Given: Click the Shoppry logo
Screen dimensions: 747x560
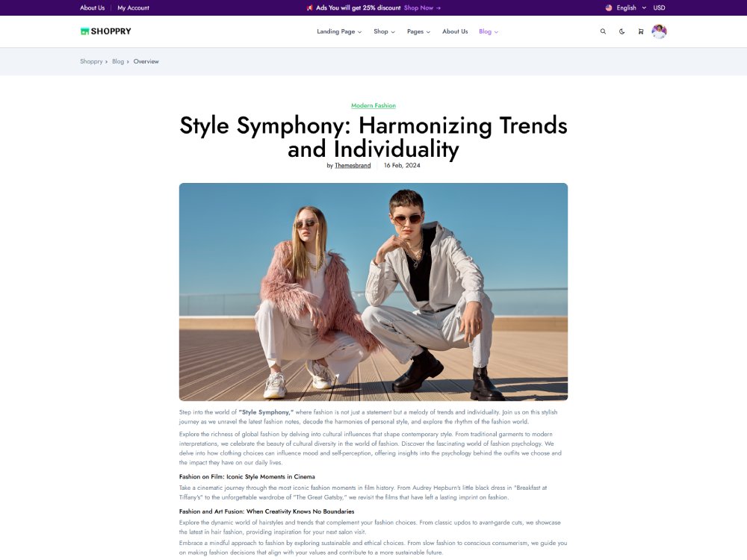Looking at the screenshot, I should click(106, 31).
